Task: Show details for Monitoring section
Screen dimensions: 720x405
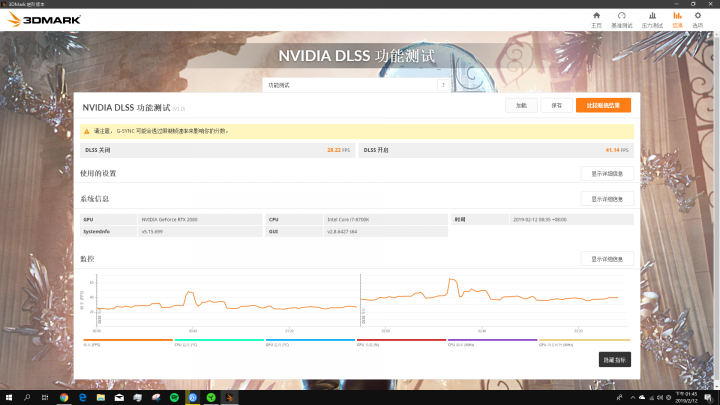Action: click(x=607, y=259)
